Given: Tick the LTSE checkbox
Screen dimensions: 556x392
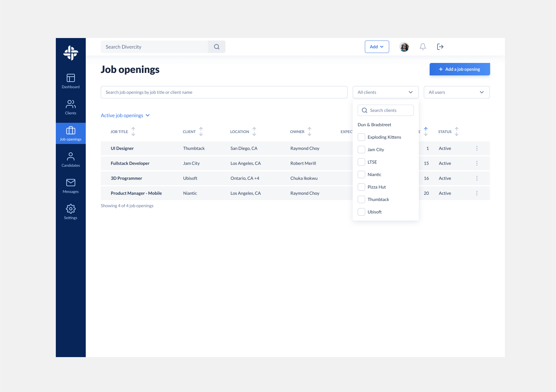Looking at the screenshot, I should click(361, 162).
